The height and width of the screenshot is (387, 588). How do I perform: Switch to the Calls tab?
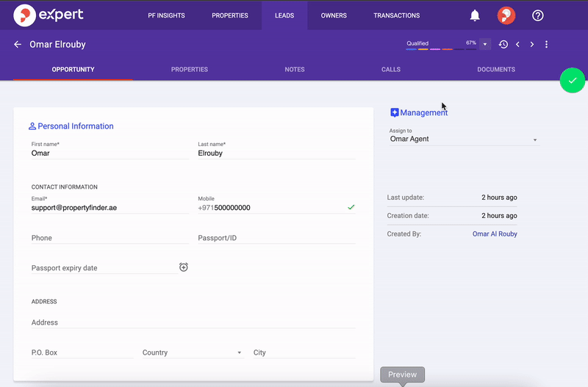pos(391,69)
